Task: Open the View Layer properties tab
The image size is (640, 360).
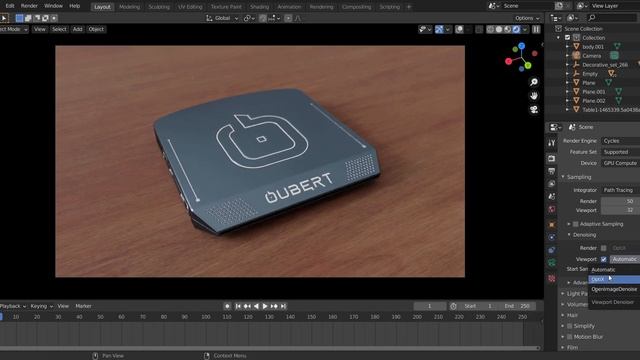Action: (x=552, y=184)
